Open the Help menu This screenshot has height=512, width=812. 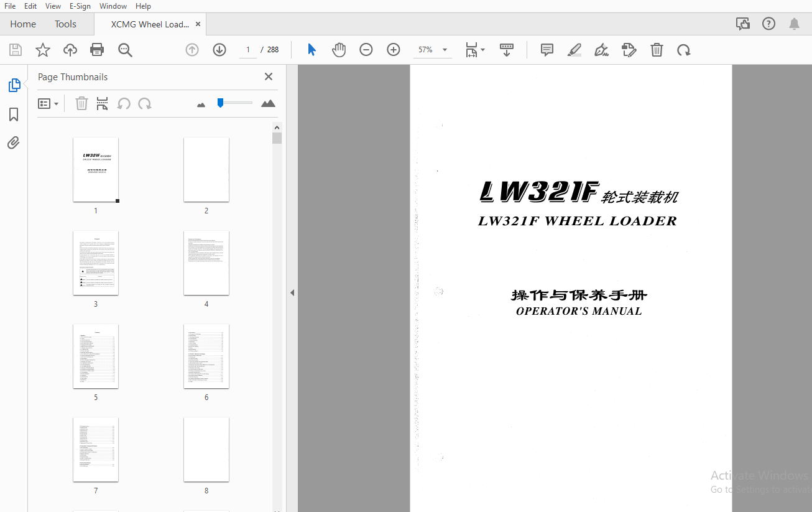143,6
